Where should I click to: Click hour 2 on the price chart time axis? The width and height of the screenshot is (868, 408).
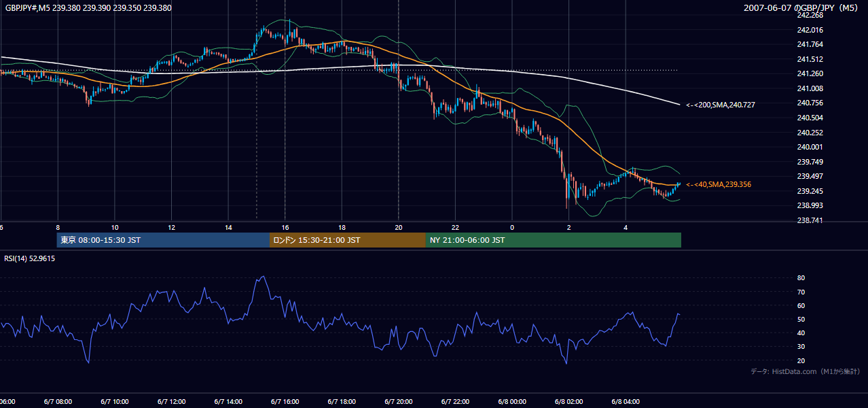(569, 227)
